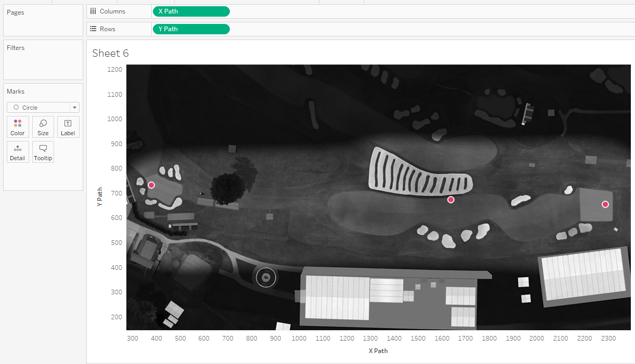Image resolution: width=635 pixels, height=364 pixels.
Task: Click the 700 tick on Y axis
Action: pyautogui.click(x=115, y=193)
